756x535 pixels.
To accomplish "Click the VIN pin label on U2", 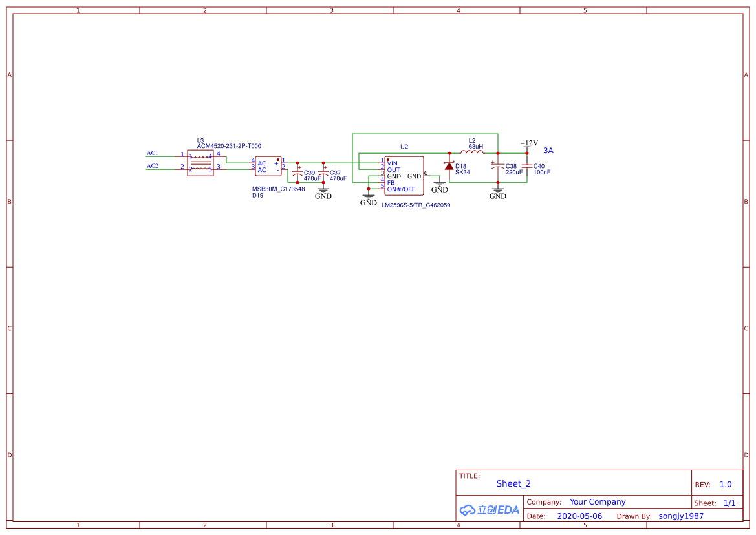I will click(393, 163).
